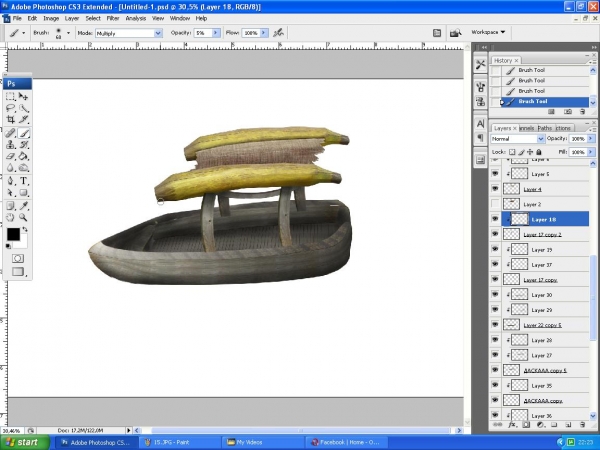Select the Type tool
Screen dimensions: 600x450
pyautogui.click(x=23, y=181)
